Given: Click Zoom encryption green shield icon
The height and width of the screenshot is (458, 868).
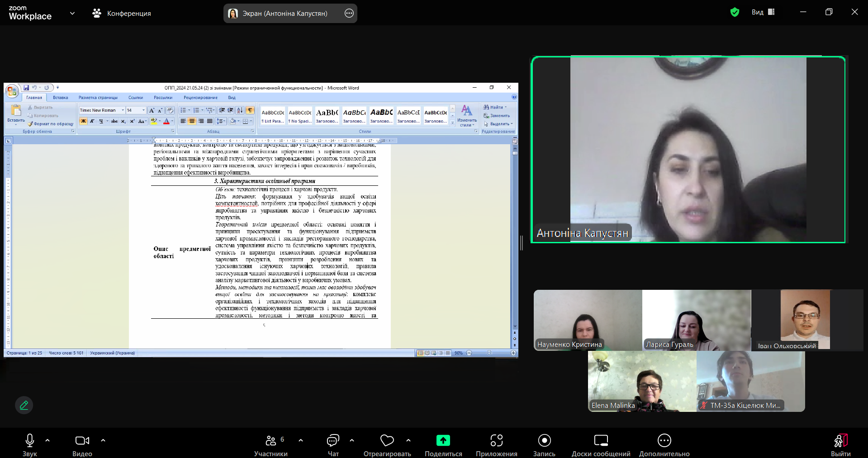Looking at the screenshot, I should tap(735, 12).
